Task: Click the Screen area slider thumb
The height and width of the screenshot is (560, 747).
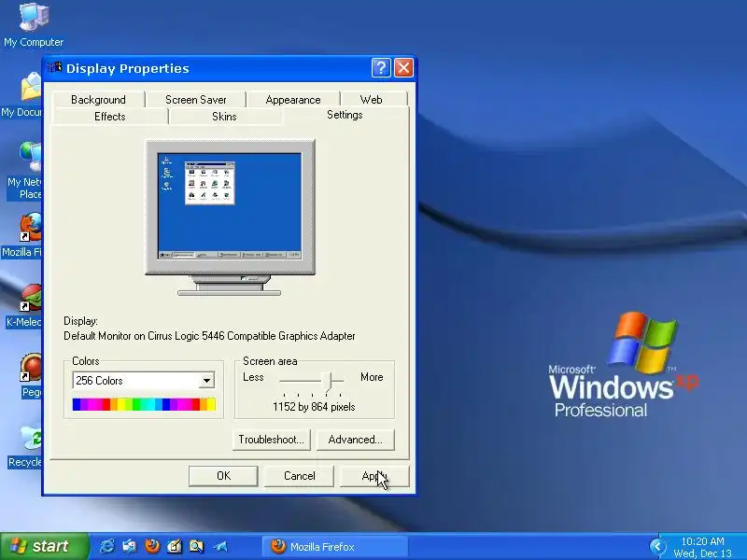Action: point(327,382)
